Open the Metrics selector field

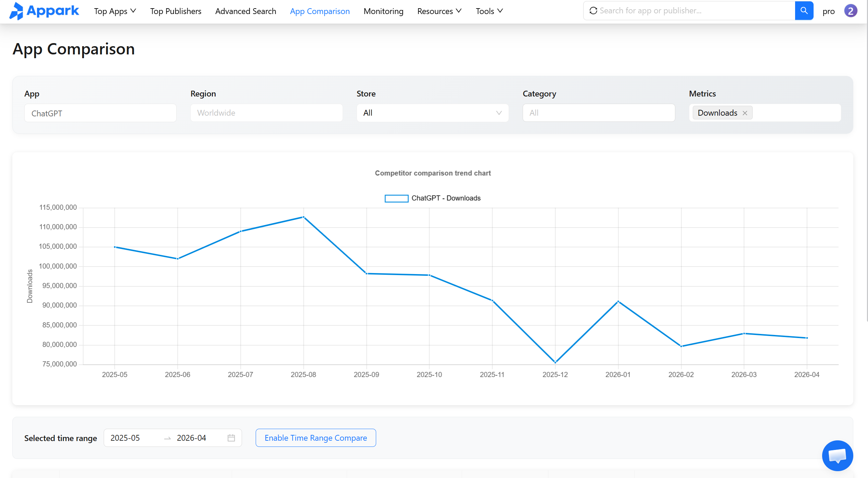coord(765,113)
